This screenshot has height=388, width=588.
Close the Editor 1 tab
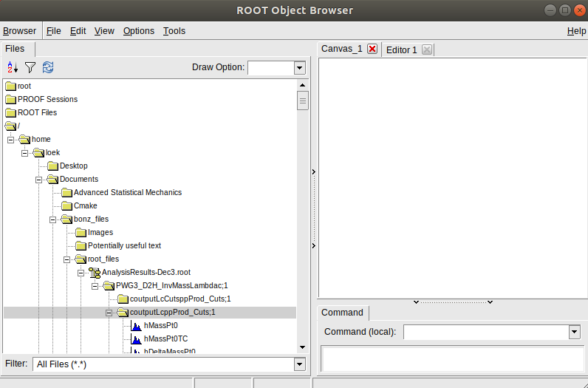click(x=427, y=50)
